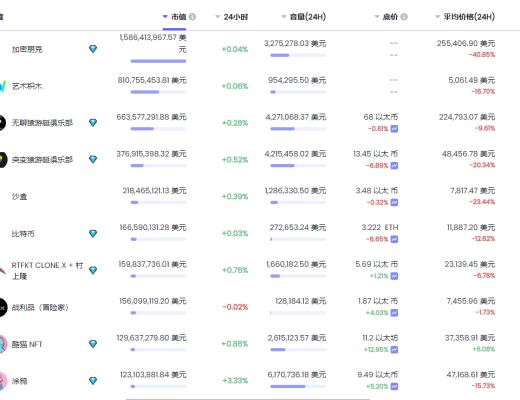Select 24h change +3.33%
Screen dimensions: 520x400
235,380
